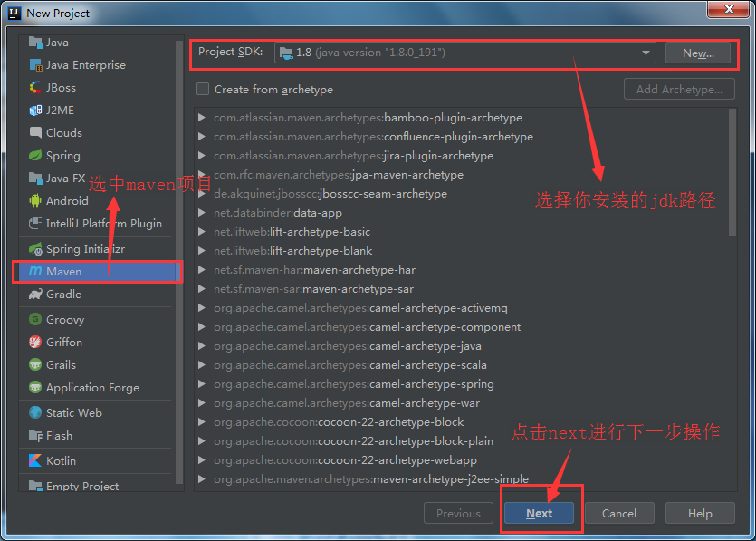Click the Help button
This screenshot has height=541, width=756.
click(x=700, y=514)
